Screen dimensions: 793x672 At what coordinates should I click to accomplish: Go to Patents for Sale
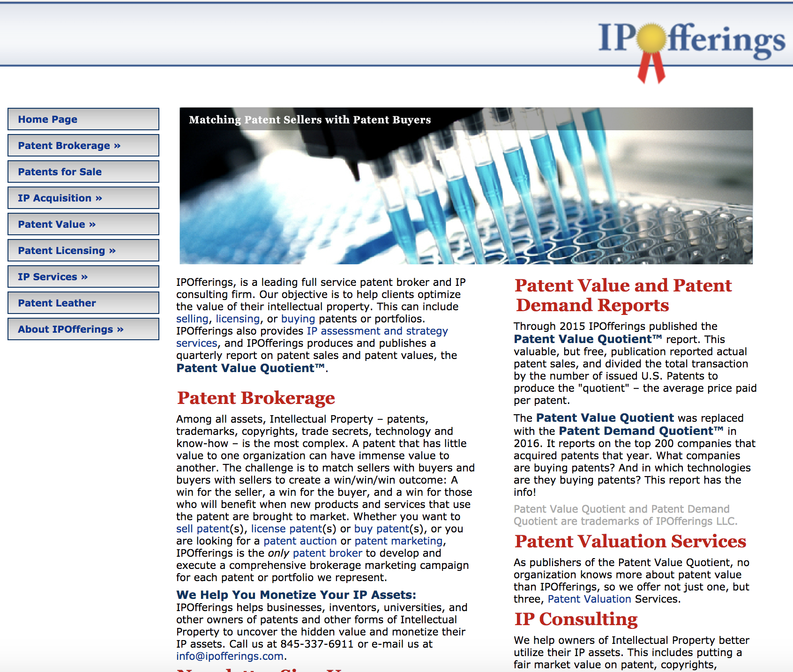click(x=83, y=172)
